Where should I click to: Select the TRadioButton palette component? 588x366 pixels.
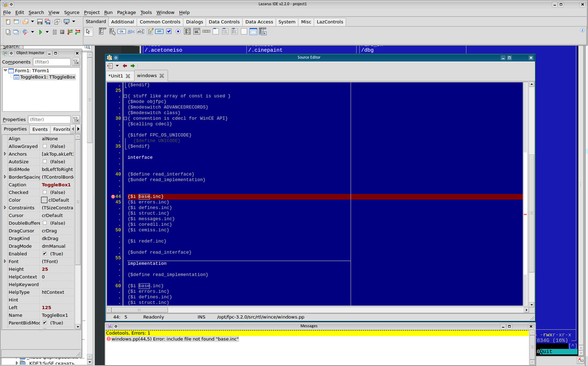(x=178, y=31)
